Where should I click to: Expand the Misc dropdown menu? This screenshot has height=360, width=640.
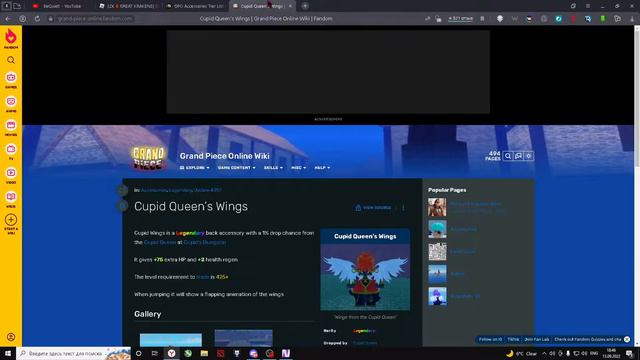pos(298,168)
